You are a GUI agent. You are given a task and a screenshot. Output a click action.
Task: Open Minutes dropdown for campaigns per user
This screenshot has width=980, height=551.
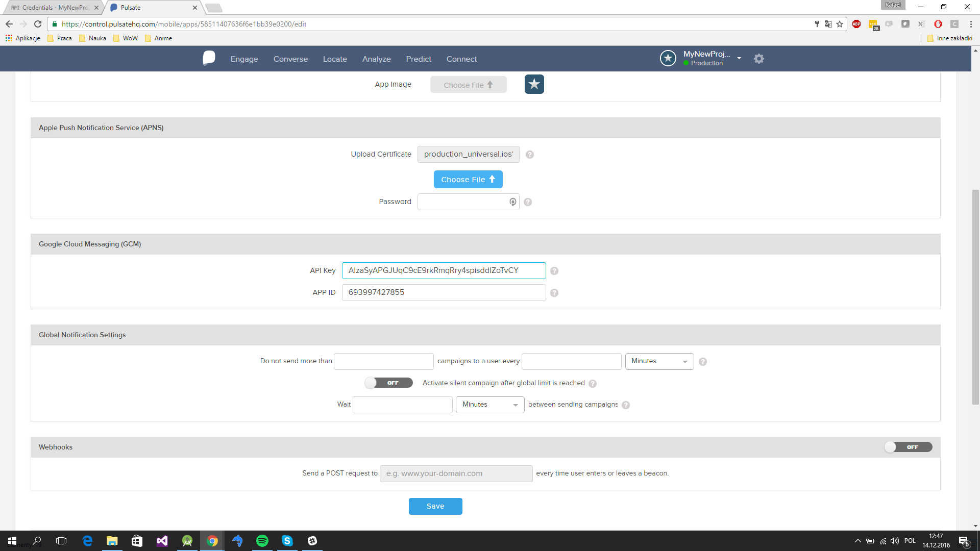[659, 361]
